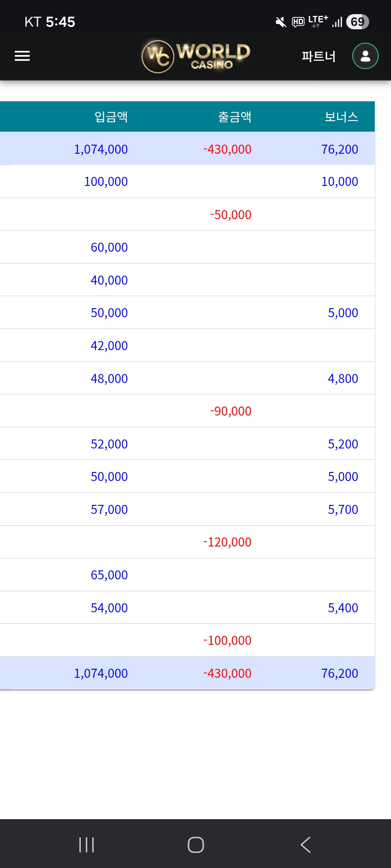Tap the -120,000 withdrawal amount
The height and width of the screenshot is (868, 391).
[227, 542]
